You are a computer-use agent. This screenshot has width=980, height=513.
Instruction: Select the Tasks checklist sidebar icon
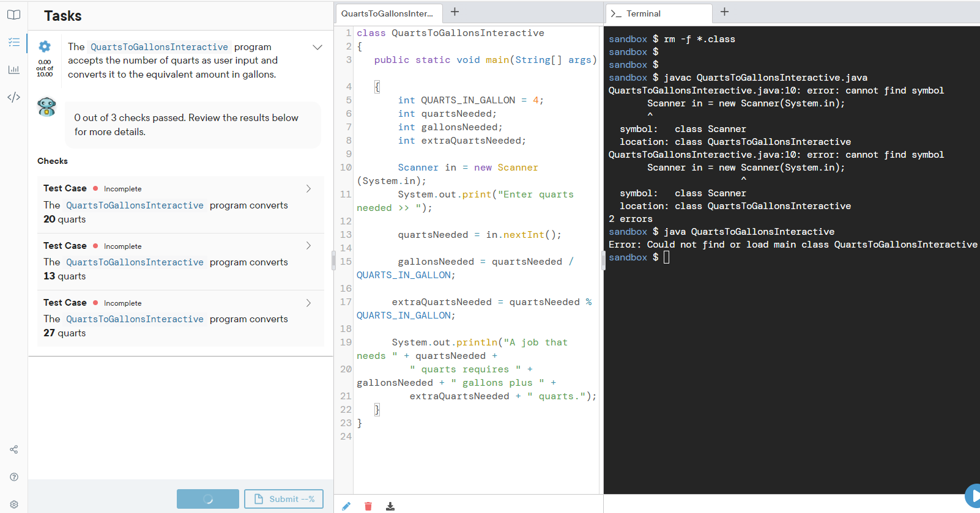pos(13,42)
